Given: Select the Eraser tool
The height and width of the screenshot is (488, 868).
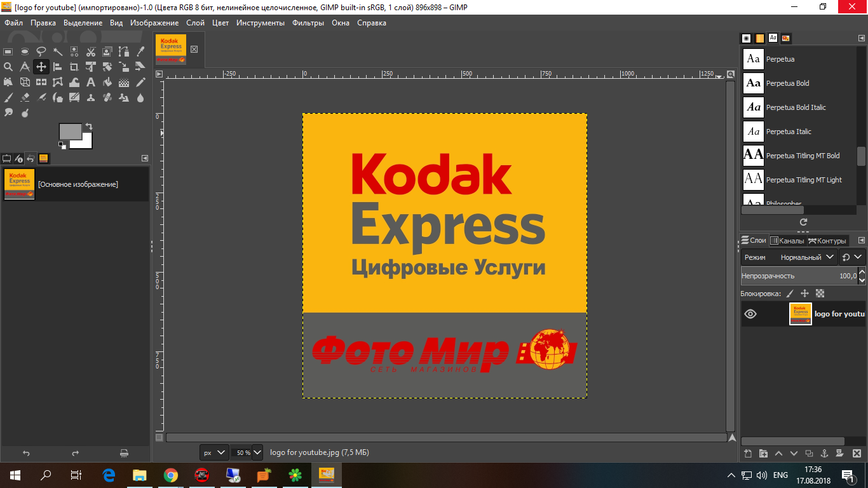Looking at the screenshot, I should coord(25,97).
